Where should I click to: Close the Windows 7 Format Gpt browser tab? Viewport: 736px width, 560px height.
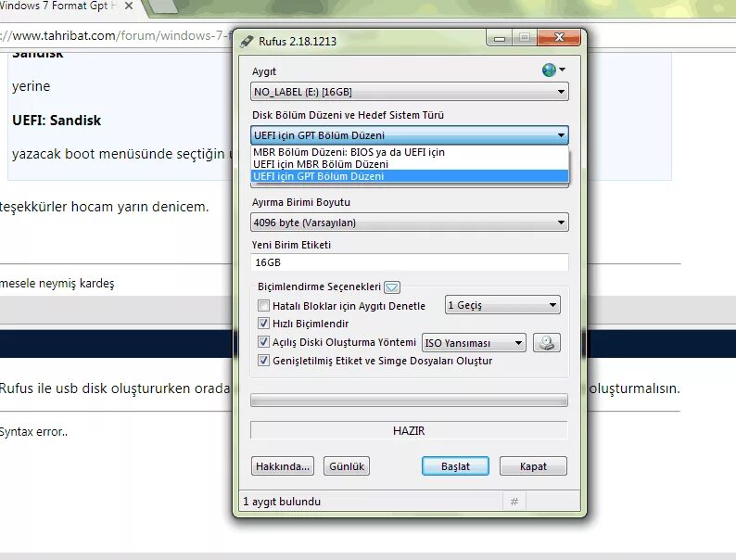(129, 6)
